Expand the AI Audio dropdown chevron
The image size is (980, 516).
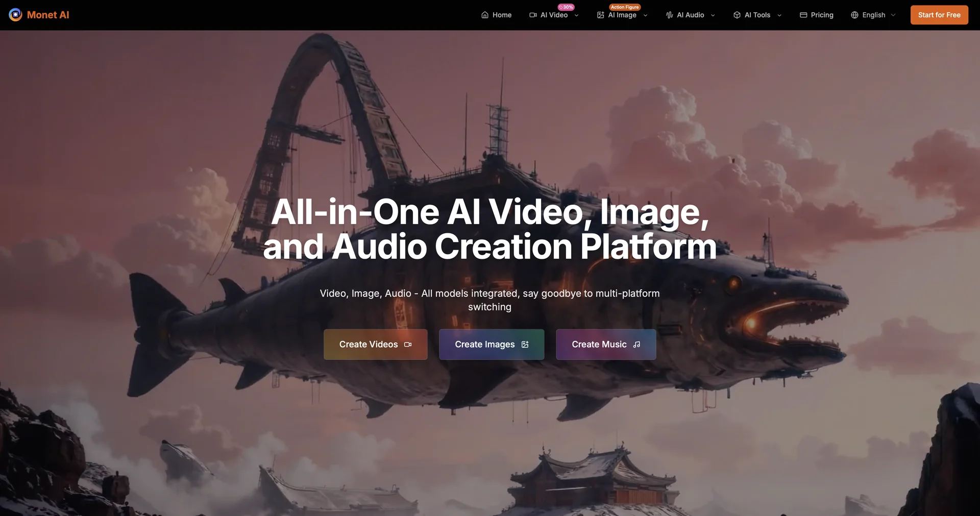713,15
